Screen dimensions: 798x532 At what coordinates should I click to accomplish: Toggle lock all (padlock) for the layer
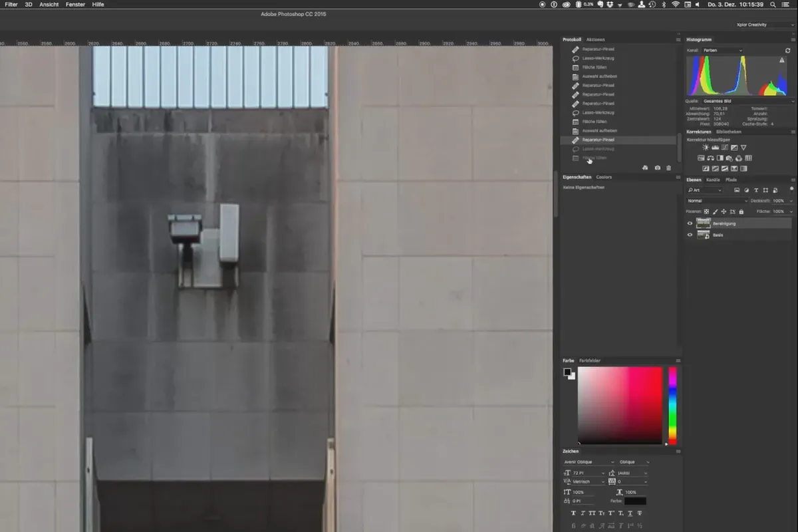[x=741, y=211]
